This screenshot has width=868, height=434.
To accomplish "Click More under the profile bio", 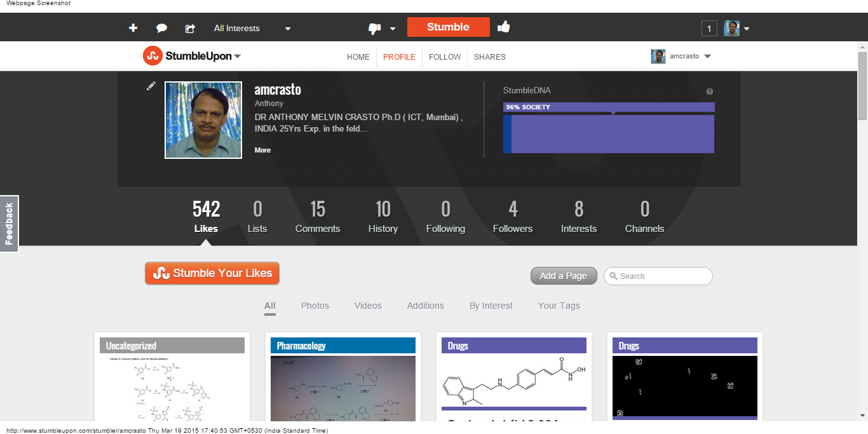I will coord(262,150).
